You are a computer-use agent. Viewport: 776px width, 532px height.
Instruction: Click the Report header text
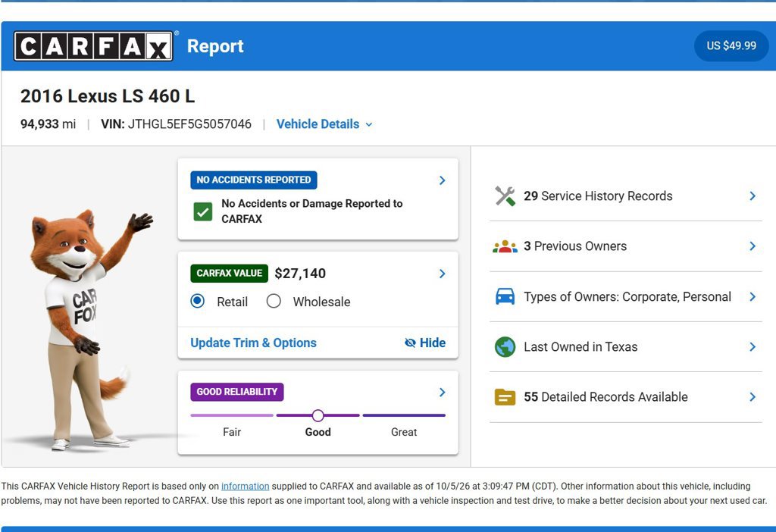click(x=215, y=46)
